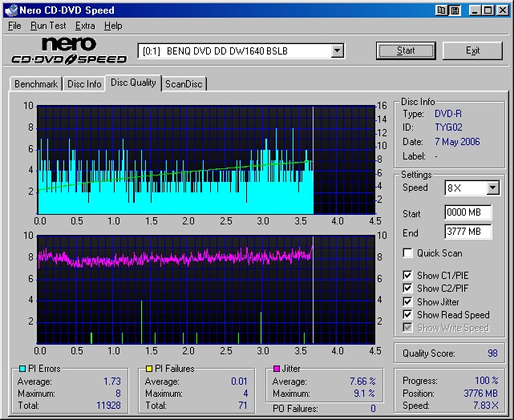Maximize the Nero CD-DVD Speed window
The width and height of the screenshot is (514, 420).
[488, 10]
